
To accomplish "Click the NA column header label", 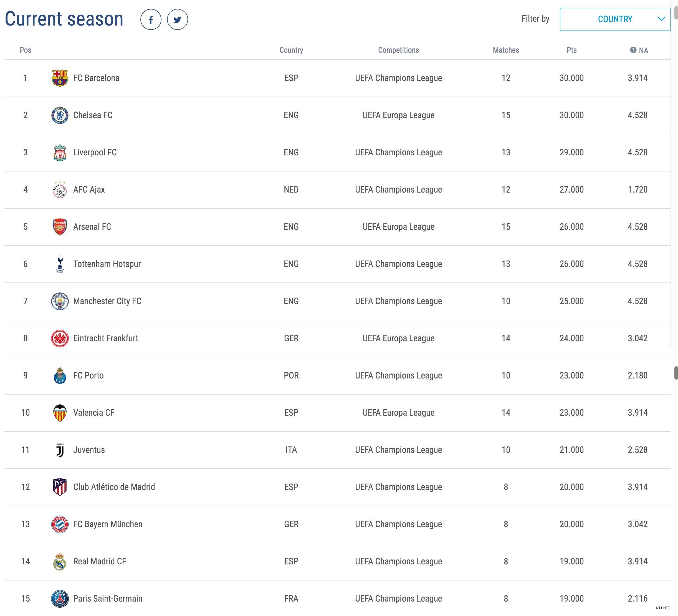I will click(643, 51).
